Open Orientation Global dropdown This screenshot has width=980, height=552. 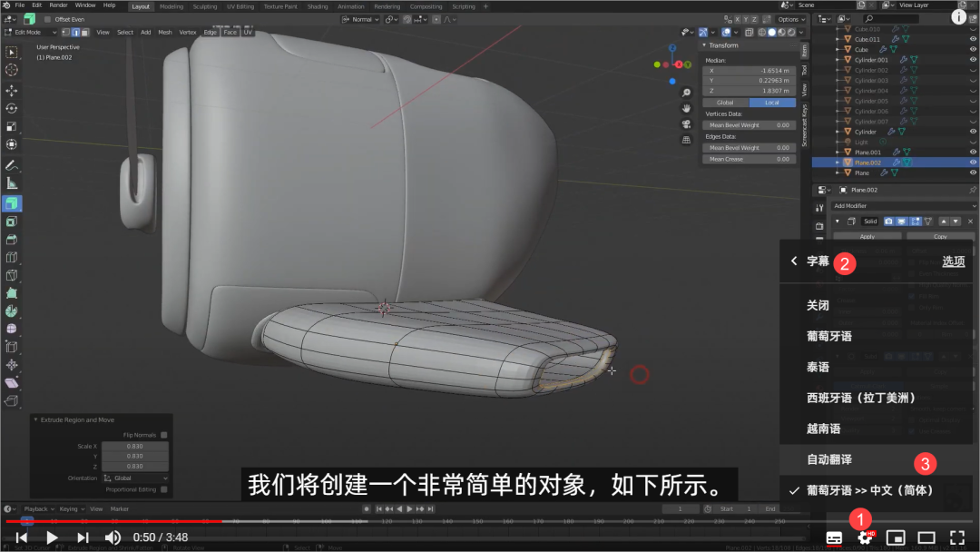(x=135, y=478)
